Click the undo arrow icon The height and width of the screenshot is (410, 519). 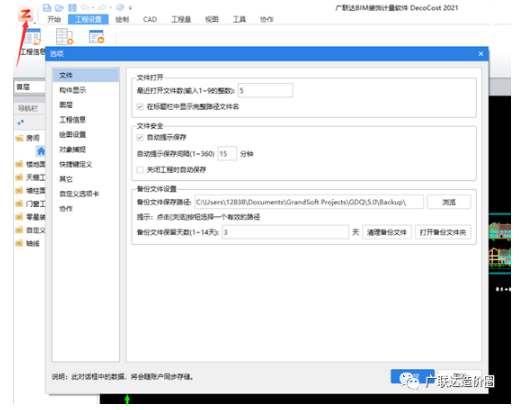pos(85,7)
